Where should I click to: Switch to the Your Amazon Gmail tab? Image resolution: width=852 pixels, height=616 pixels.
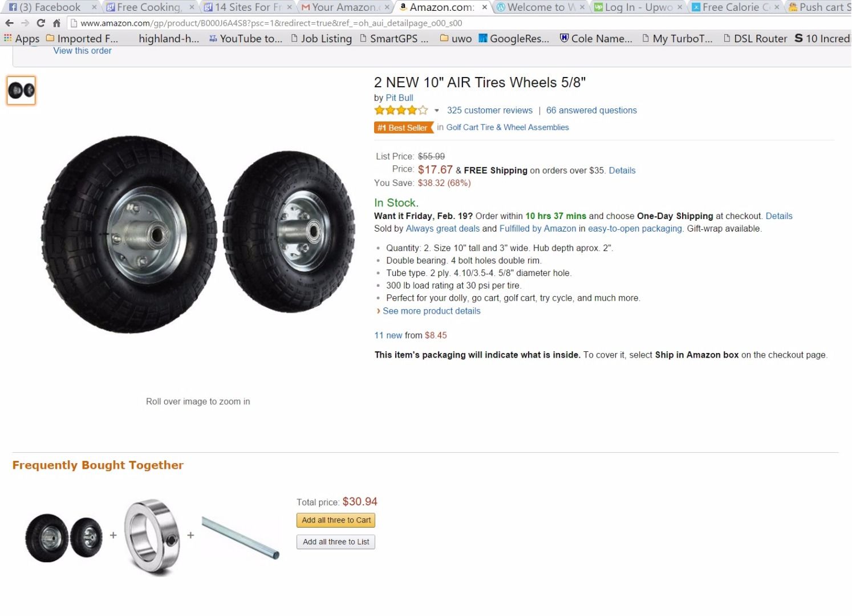pos(343,7)
